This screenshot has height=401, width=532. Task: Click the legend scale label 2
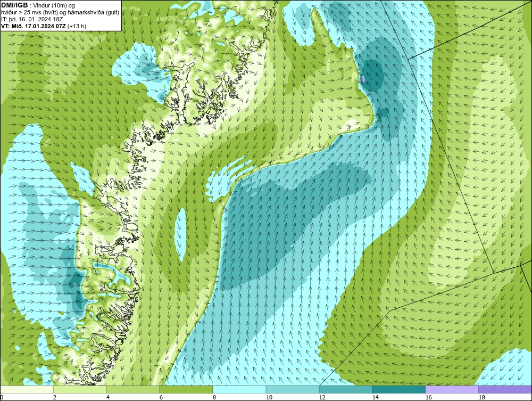pos(55,397)
